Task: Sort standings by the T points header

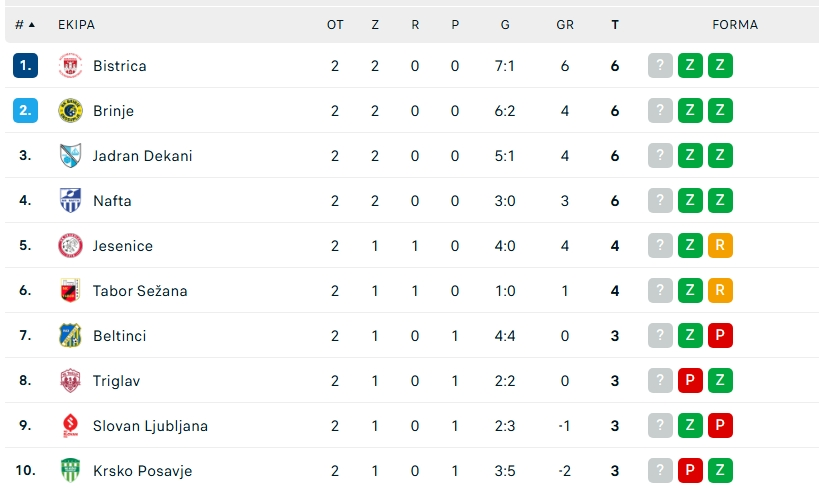Action: point(615,24)
